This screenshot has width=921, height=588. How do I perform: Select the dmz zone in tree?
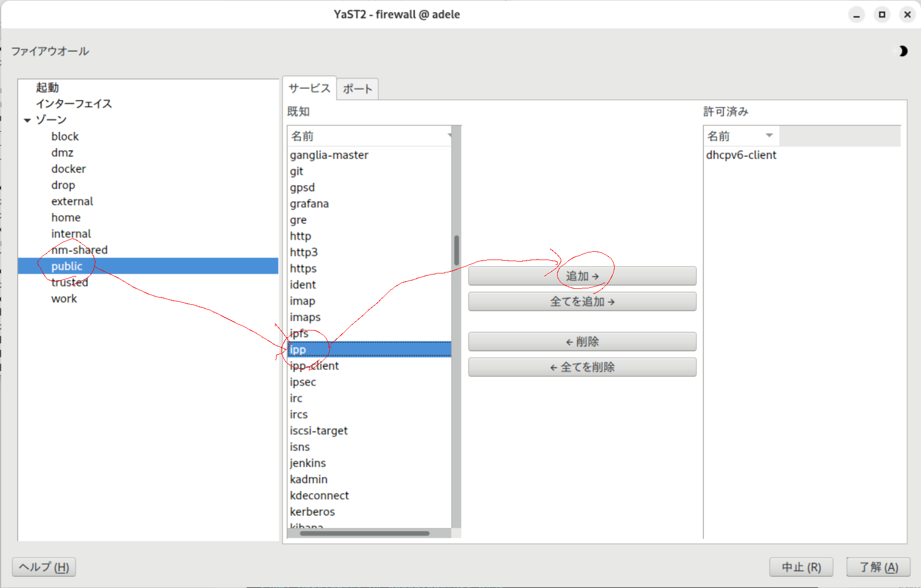click(62, 153)
